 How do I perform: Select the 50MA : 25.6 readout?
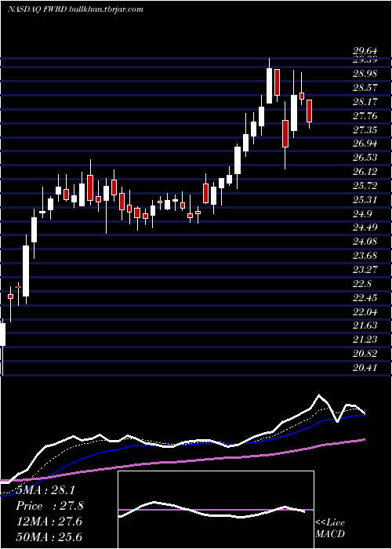pyautogui.click(x=49, y=536)
